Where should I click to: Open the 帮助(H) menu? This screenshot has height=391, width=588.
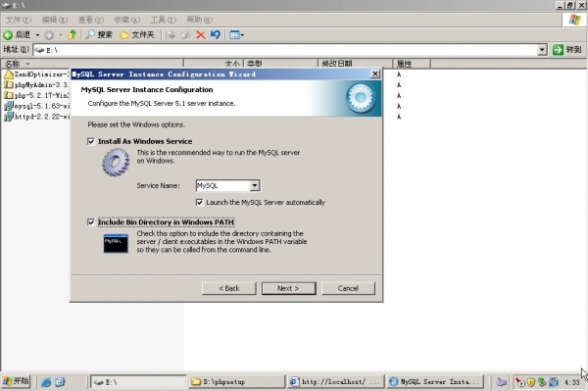(199, 20)
